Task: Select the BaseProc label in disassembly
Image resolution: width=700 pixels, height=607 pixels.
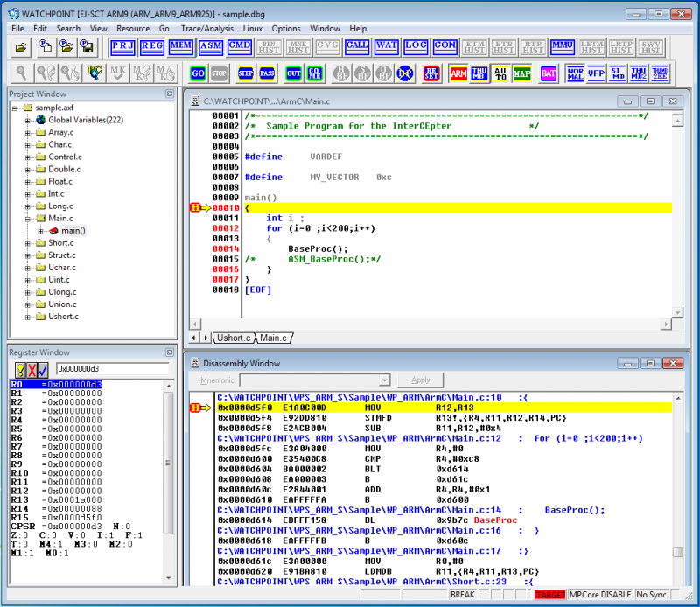Action: pos(495,520)
